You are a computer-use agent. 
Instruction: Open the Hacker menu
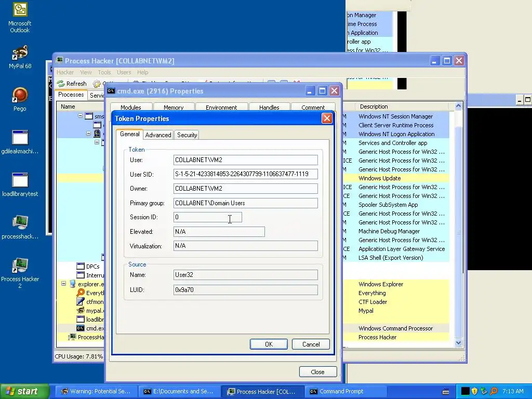[x=65, y=72]
